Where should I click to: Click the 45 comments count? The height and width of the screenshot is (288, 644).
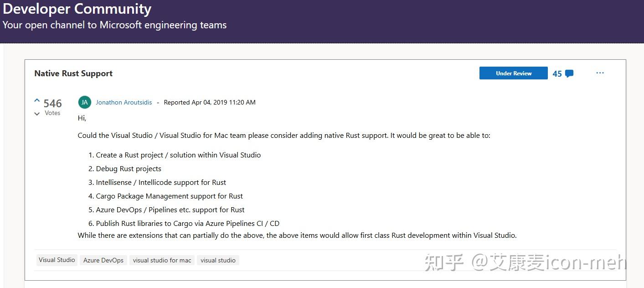[x=557, y=73]
